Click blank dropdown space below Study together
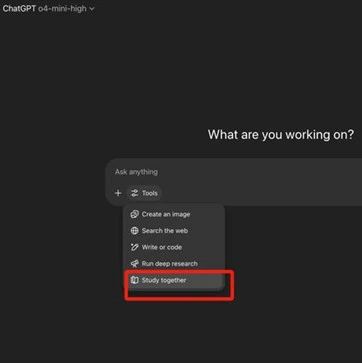Image resolution: width=362 pixels, height=363 pixels. coord(175,290)
